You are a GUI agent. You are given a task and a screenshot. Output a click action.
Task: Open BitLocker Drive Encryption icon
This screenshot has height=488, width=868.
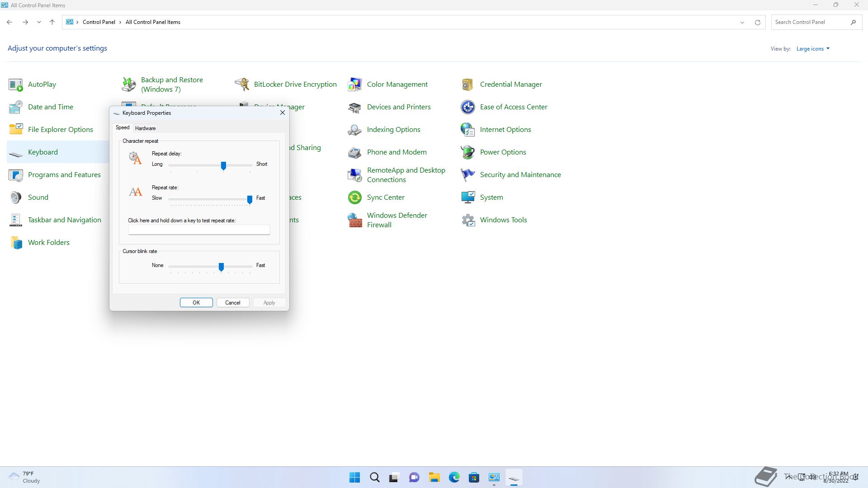point(242,84)
